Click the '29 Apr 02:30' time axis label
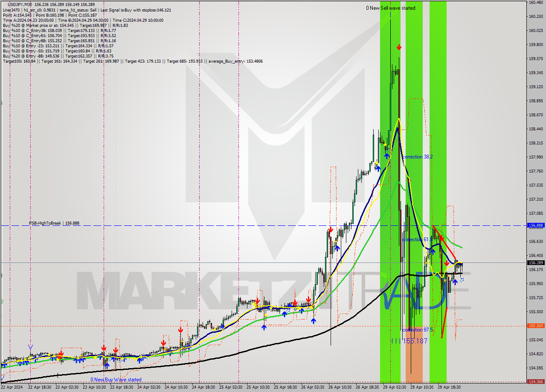546x392 pixels. click(394, 387)
